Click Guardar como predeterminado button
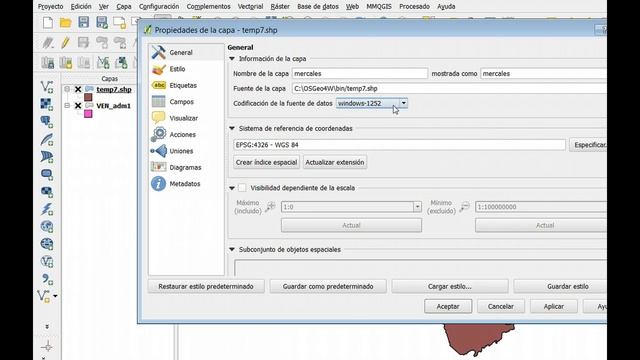640x360 pixels. click(x=328, y=287)
